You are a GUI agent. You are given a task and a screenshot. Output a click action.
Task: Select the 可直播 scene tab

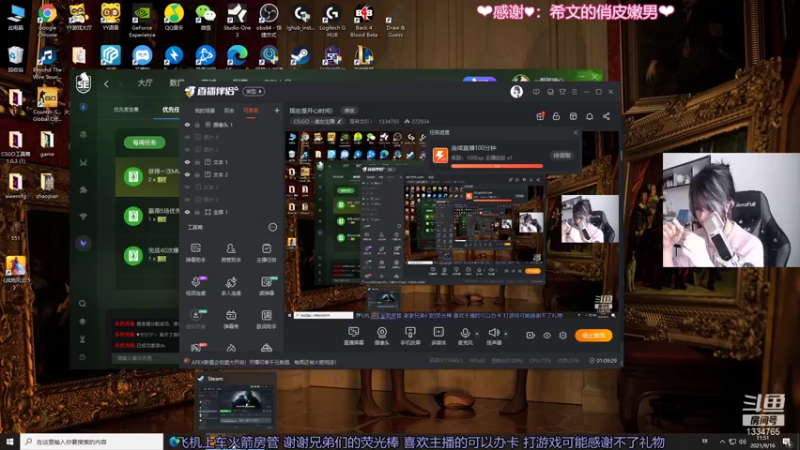point(251,110)
